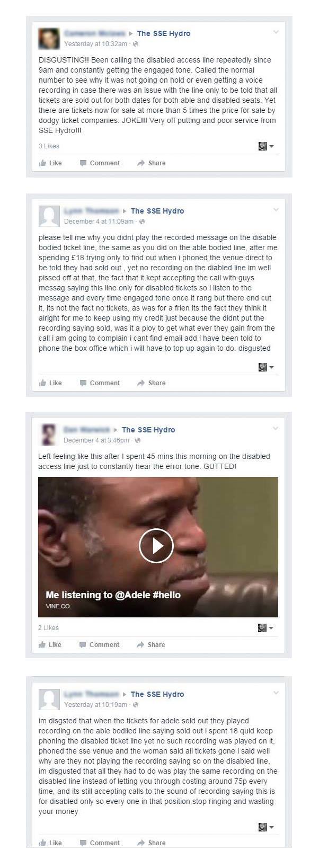Image resolution: width=319 pixels, height=868 pixels.
Task: Like the December 4 11:09am post
Action: point(50,383)
